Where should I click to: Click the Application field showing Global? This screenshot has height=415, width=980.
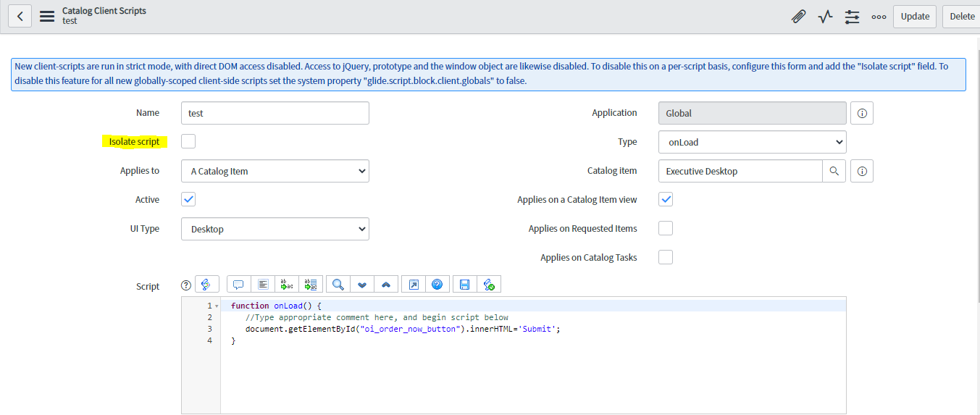click(753, 113)
